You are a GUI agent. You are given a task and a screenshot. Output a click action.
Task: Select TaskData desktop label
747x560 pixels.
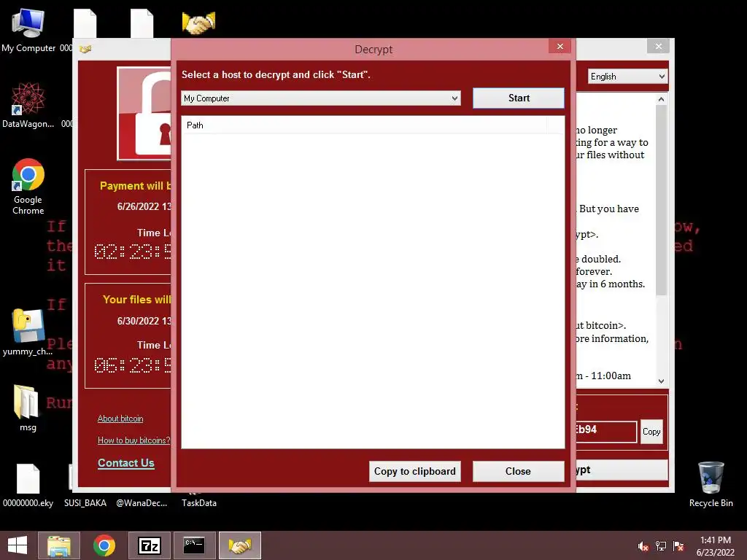199,503
